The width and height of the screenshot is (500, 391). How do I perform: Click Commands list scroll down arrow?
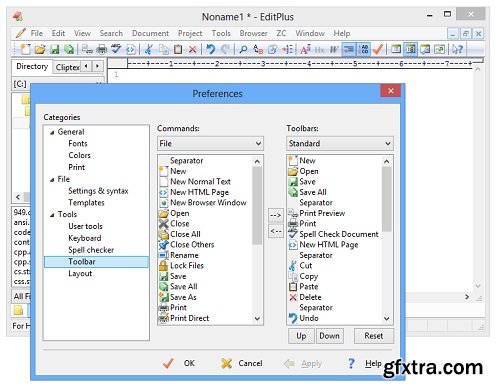[257, 319]
